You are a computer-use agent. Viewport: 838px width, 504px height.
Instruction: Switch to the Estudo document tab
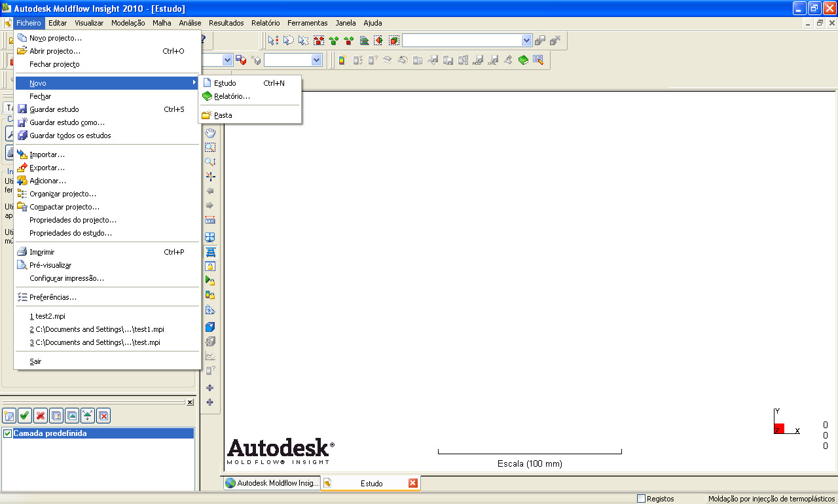coord(371,483)
